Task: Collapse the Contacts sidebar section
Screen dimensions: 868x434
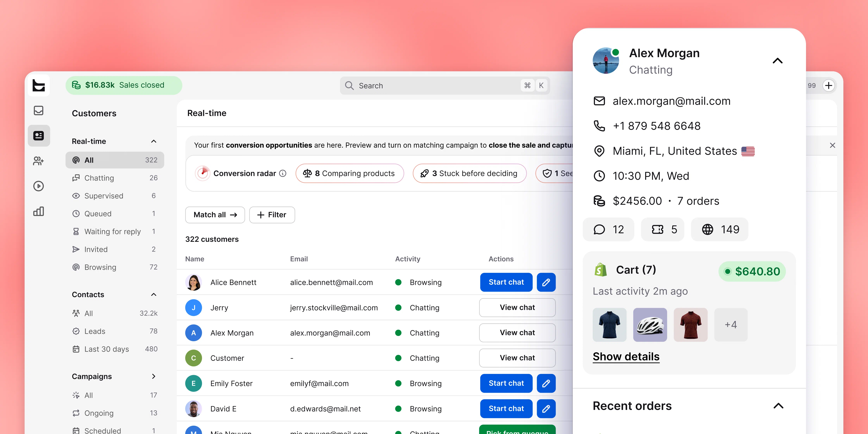Action: (x=154, y=294)
